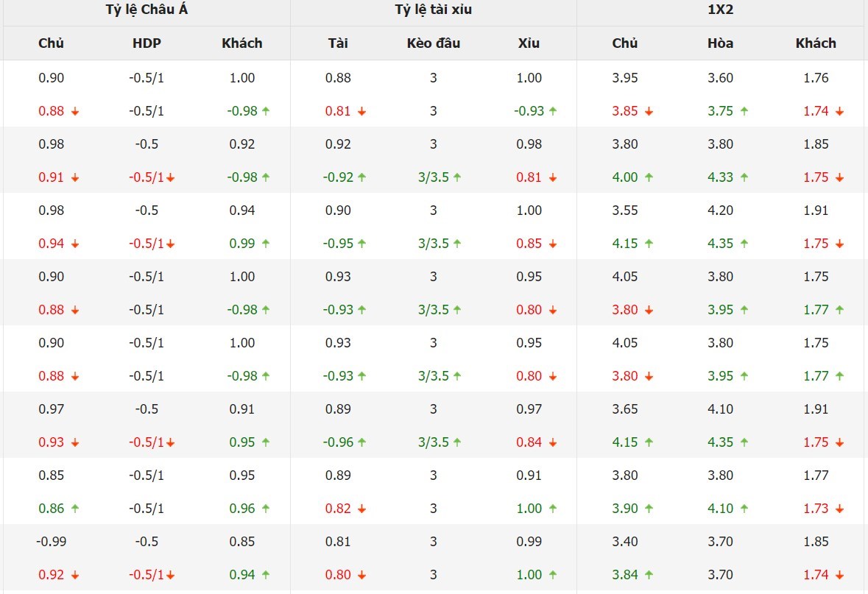Select the 3.60 draw odds value
Screen dimensions: 868x594
[x=720, y=78]
